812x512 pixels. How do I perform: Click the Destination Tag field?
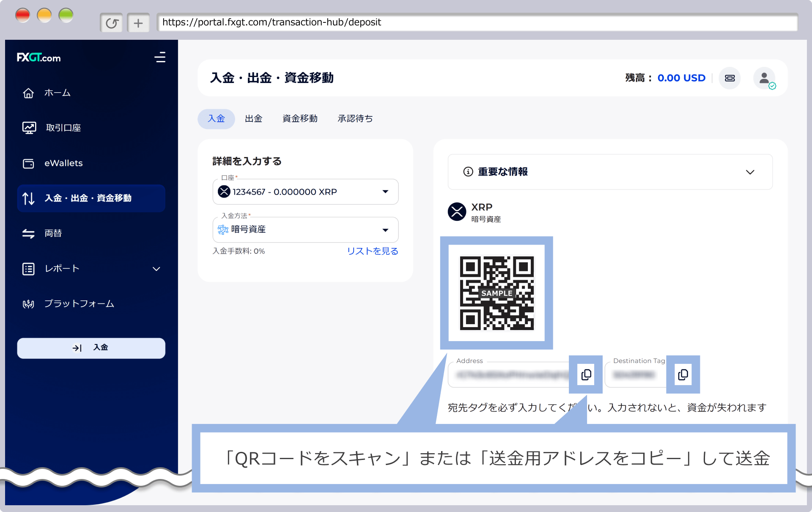(x=636, y=374)
